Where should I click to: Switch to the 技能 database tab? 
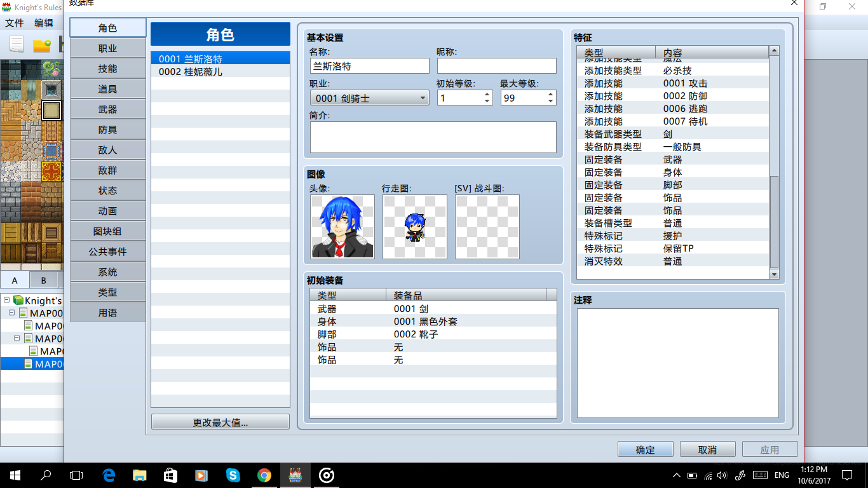[x=108, y=69]
